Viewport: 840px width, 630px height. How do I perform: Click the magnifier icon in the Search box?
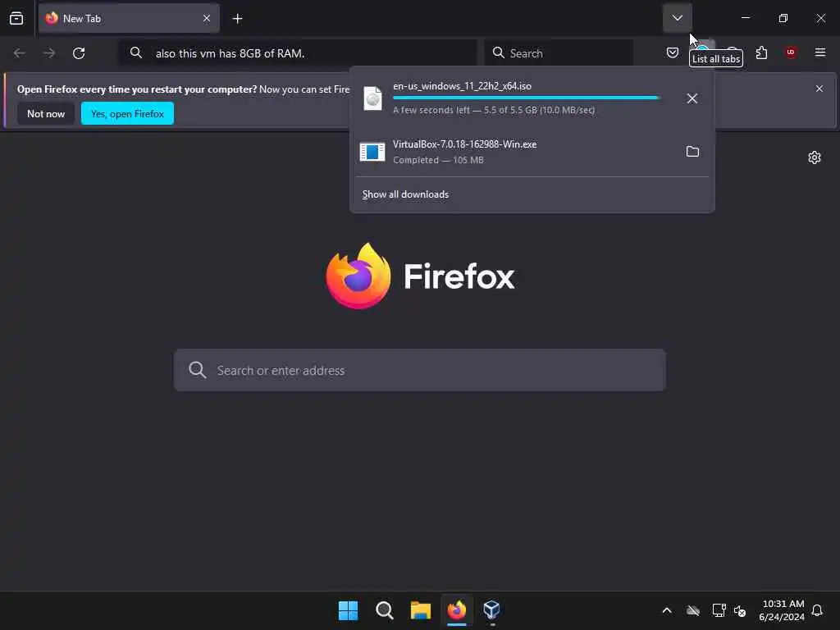click(x=498, y=52)
